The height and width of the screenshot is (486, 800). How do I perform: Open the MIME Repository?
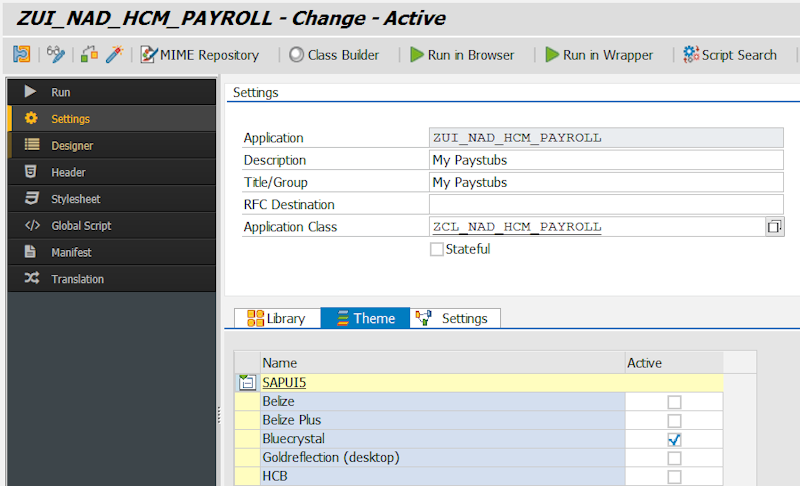[x=200, y=55]
